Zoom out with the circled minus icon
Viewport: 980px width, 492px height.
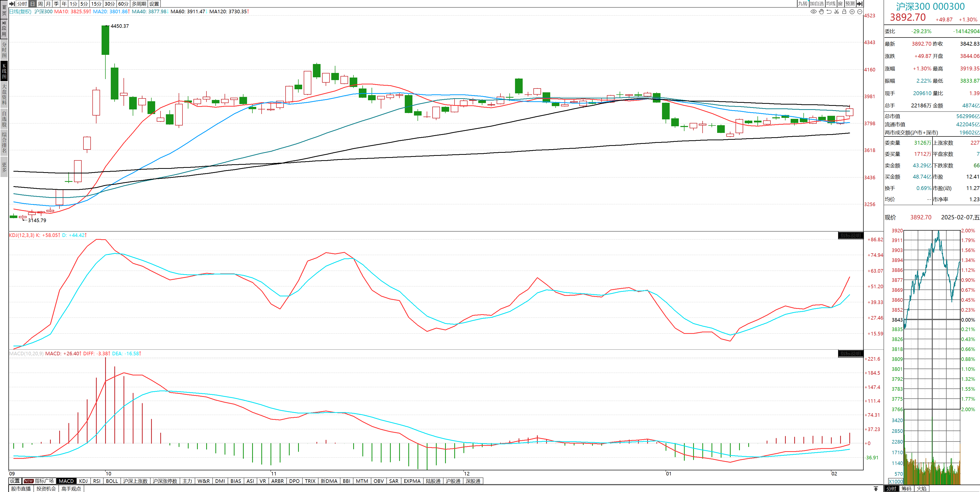click(859, 12)
